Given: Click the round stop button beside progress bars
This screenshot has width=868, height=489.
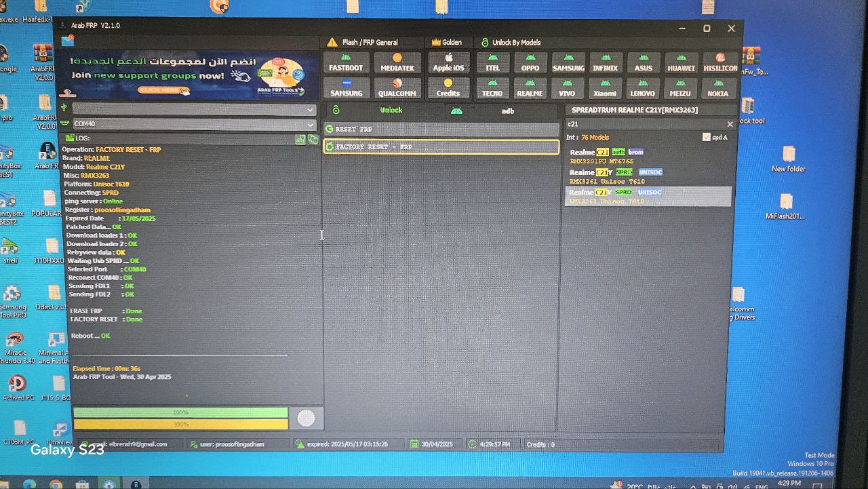Looking at the screenshot, I should [306, 418].
